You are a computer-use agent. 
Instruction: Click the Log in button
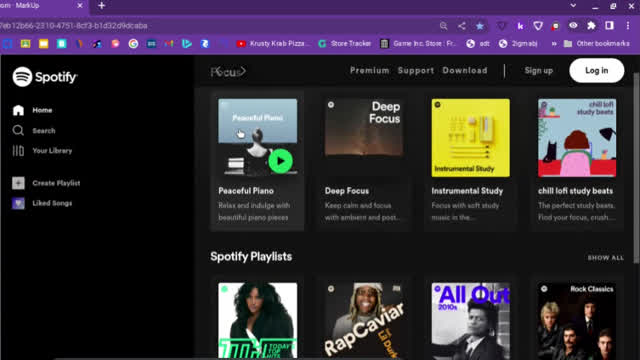pyautogui.click(x=597, y=71)
